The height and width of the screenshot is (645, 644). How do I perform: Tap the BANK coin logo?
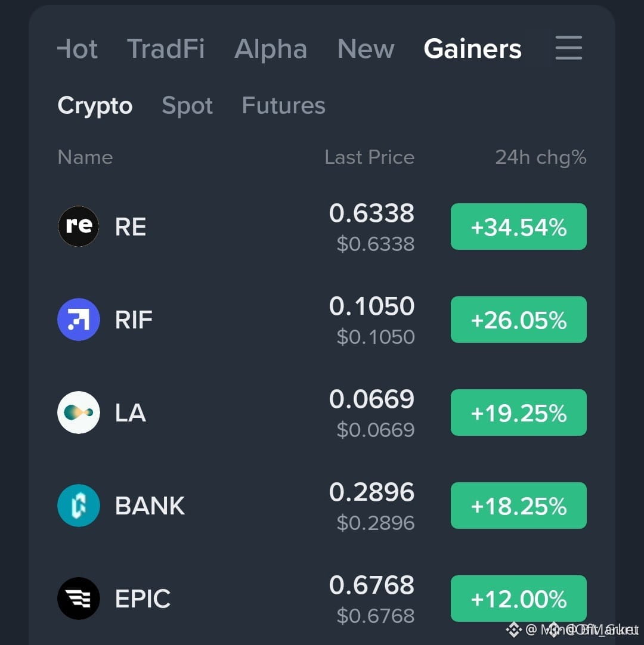tap(78, 505)
